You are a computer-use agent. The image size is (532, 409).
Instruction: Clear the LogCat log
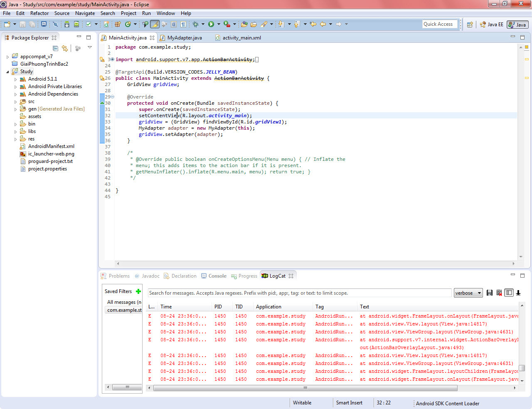point(499,293)
